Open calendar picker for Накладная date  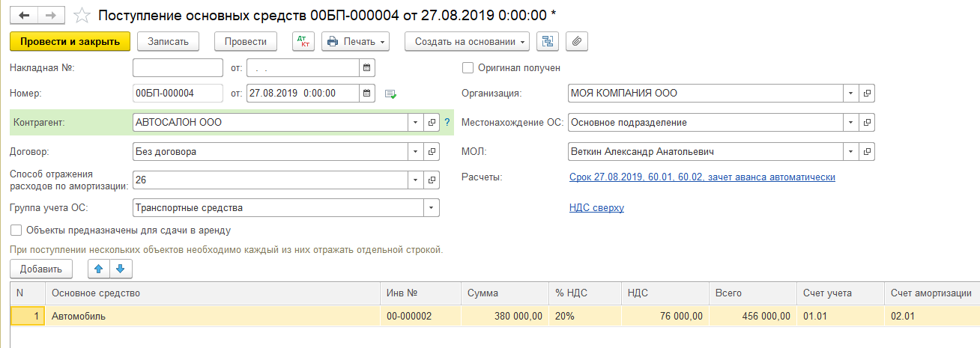[367, 68]
